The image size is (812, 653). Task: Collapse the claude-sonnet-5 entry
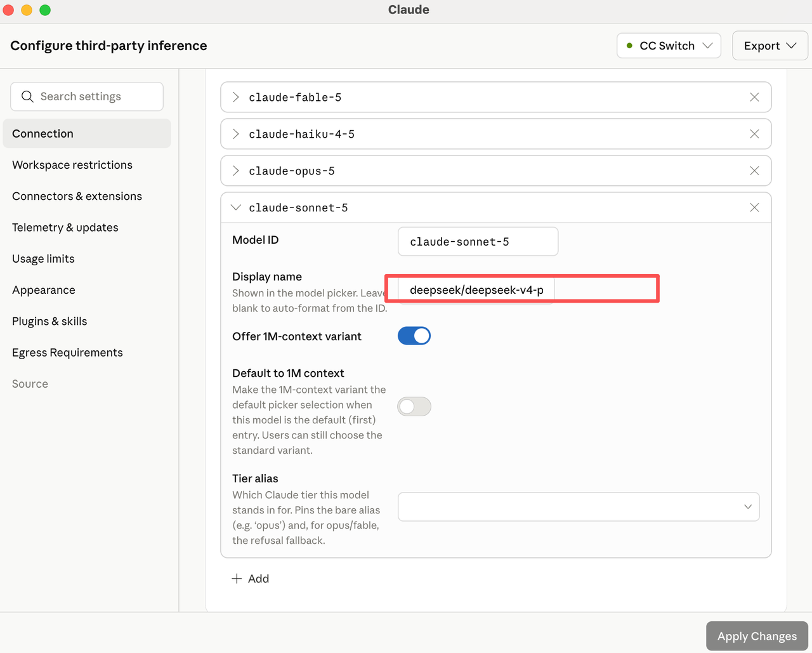coord(236,208)
